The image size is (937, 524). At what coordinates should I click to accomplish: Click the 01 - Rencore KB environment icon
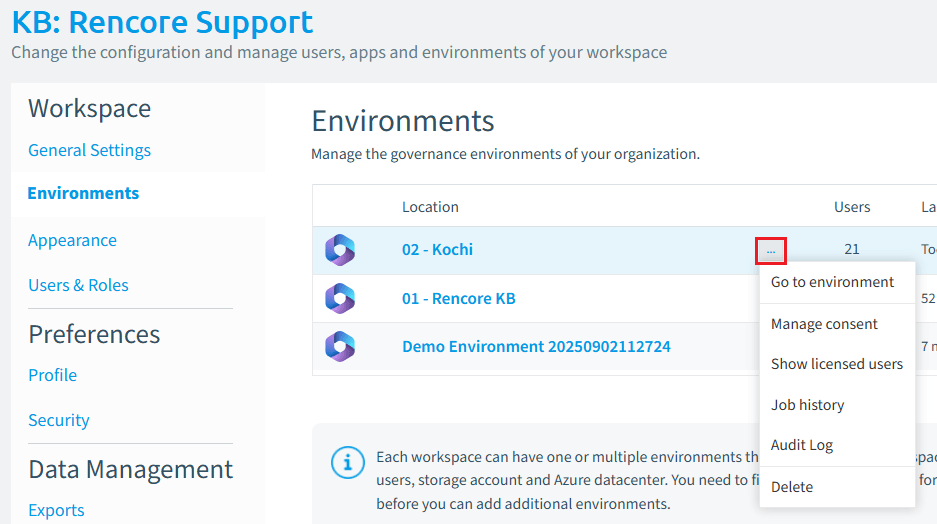coord(340,298)
